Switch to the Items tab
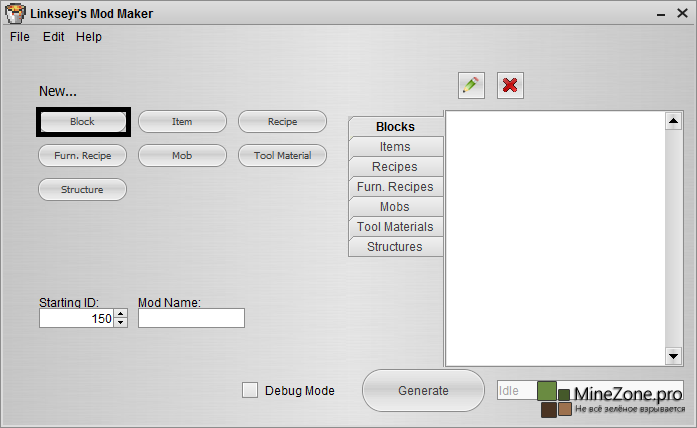Screen dimensions: 697x428 coord(395,147)
